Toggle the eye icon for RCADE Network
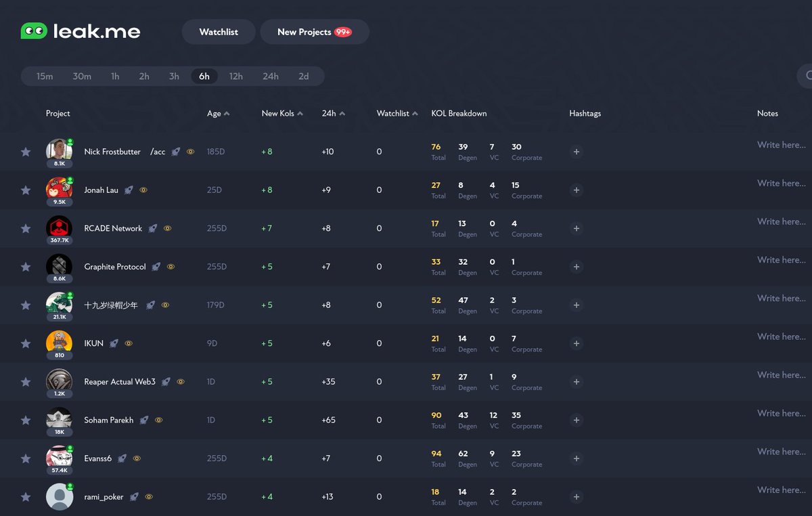 click(167, 228)
